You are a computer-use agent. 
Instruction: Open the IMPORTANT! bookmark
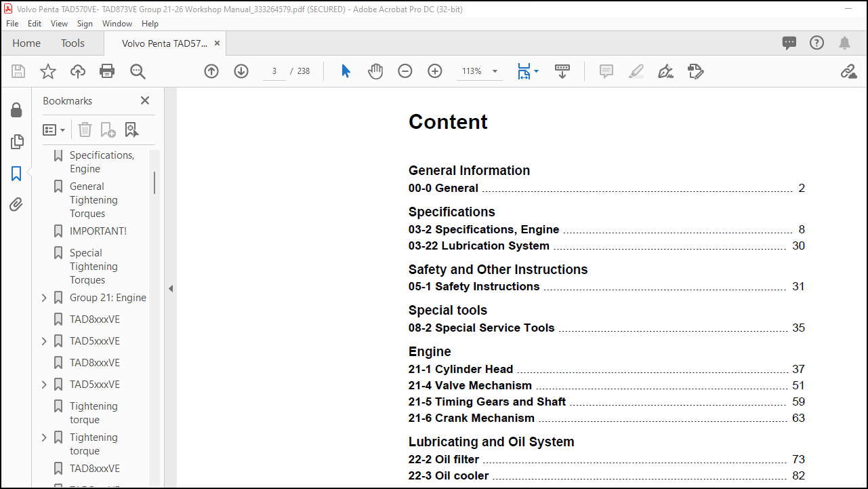click(x=98, y=231)
